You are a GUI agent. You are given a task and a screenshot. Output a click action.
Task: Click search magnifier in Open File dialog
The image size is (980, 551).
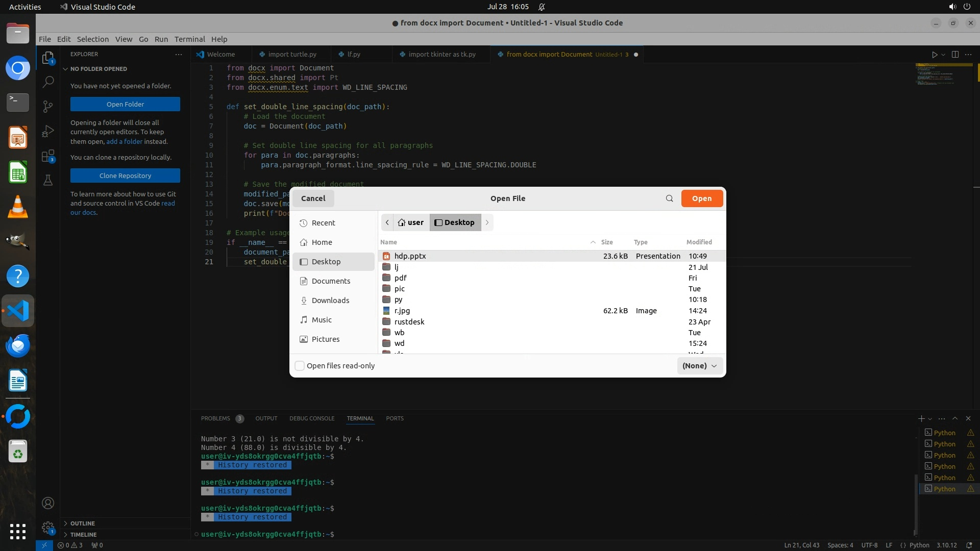click(669, 198)
